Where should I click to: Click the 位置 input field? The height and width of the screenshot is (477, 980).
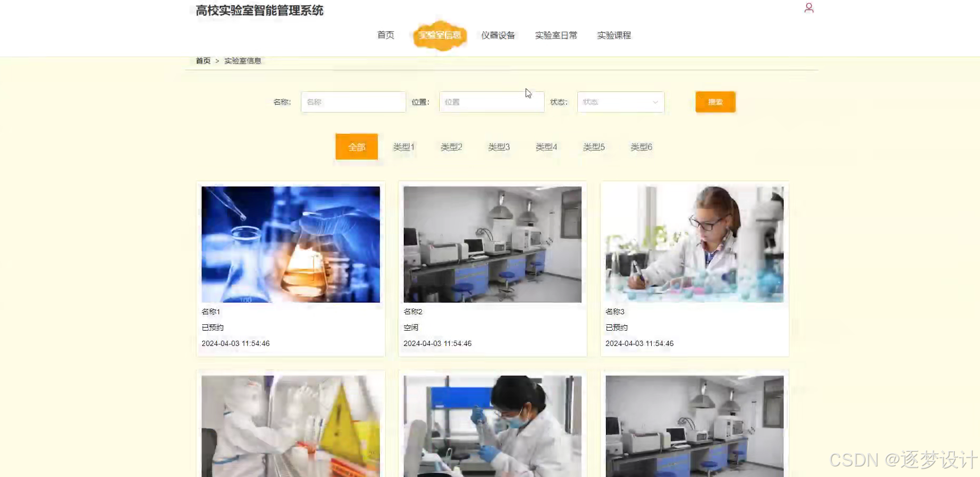pyautogui.click(x=491, y=102)
